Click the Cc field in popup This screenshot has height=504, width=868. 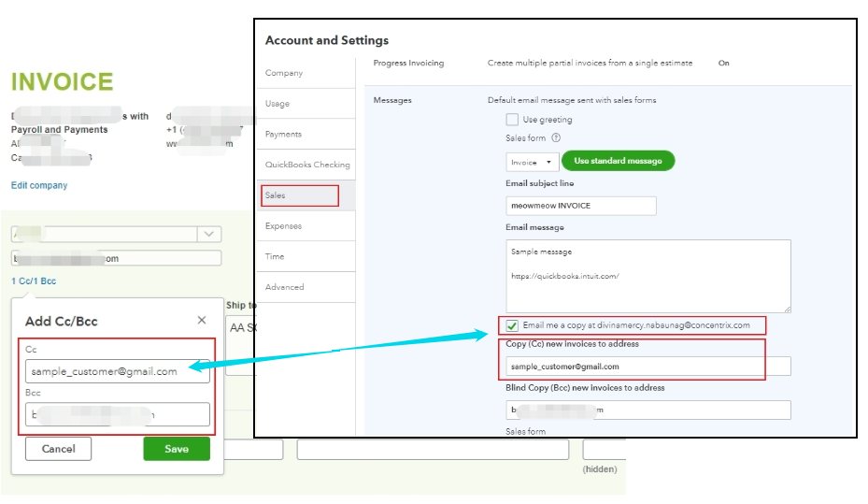point(118,371)
